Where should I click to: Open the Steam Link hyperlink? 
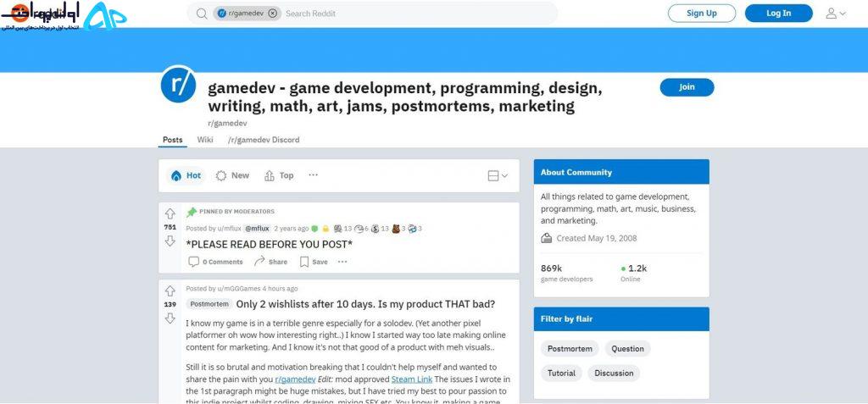[x=412, y=379]
